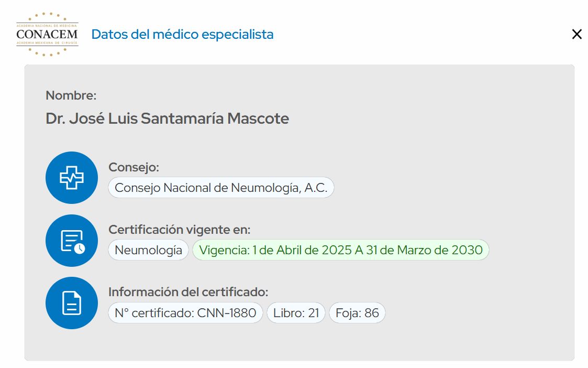Click the medical cross Consejo icon
The image size is (588, 368).
point(72,178)
